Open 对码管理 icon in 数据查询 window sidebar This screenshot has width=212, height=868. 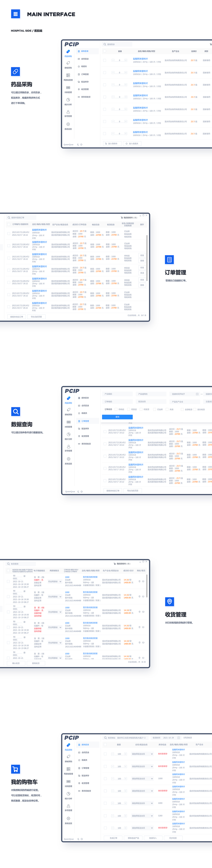coord(68,422)
